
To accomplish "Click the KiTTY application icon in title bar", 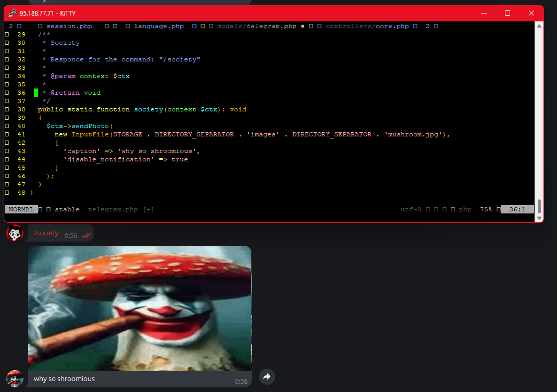I will click(13, 13).
